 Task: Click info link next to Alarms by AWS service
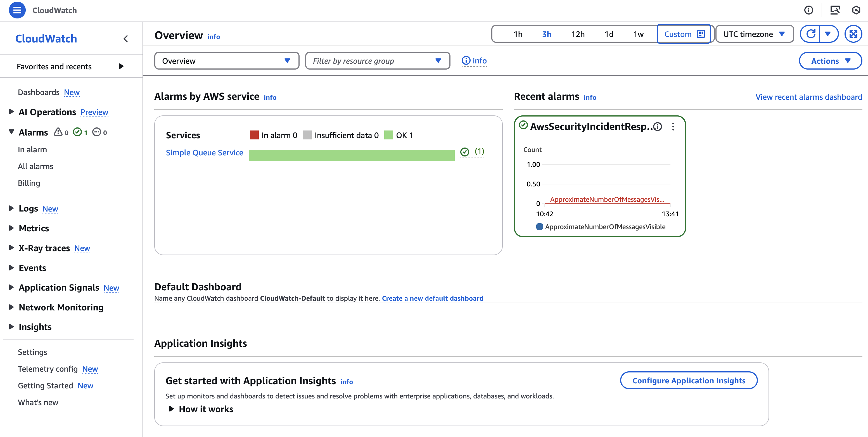(270, 97)
